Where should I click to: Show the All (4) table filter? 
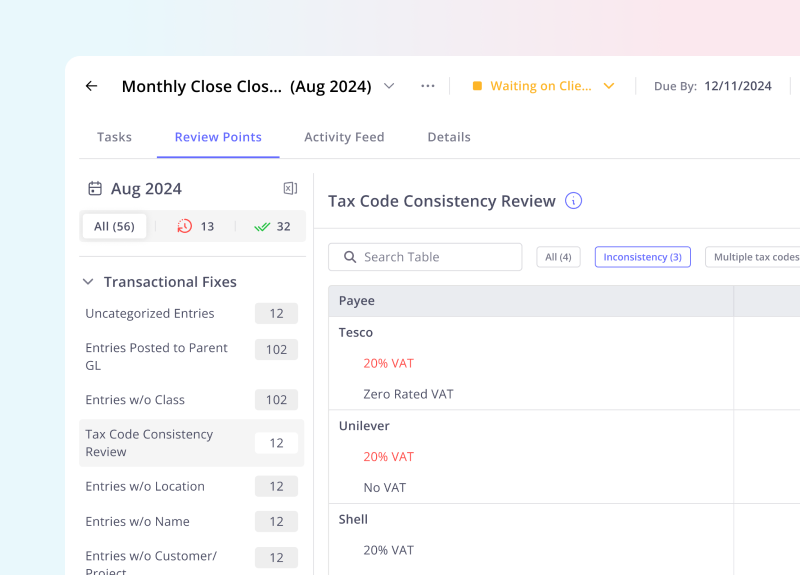[558, 257]
